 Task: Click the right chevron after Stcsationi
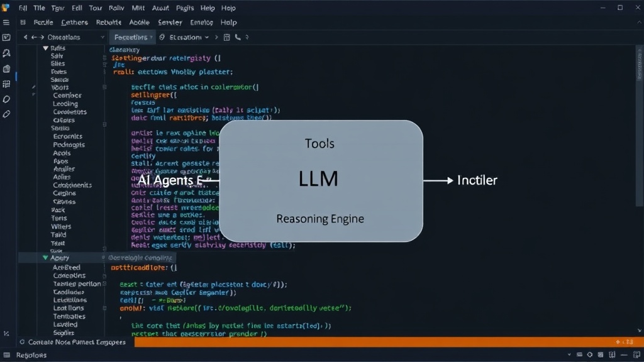click(x=216, y=37)
